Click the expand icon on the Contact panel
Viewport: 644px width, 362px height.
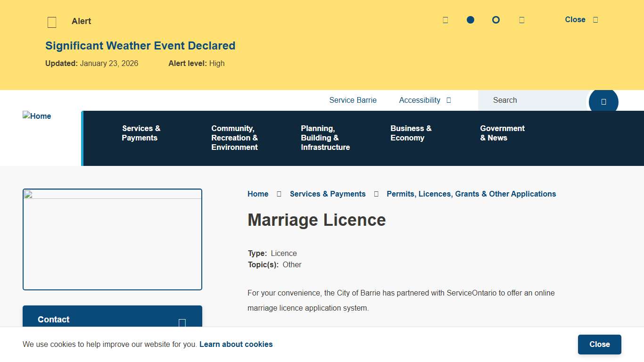pyautogui.click(x=182, y=322)
